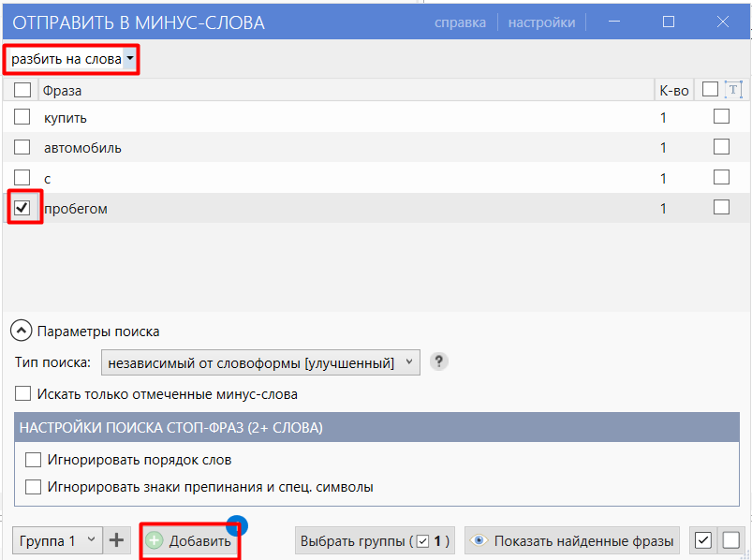Close the 'Отправить в минус-слова' window

coord(723,22)
